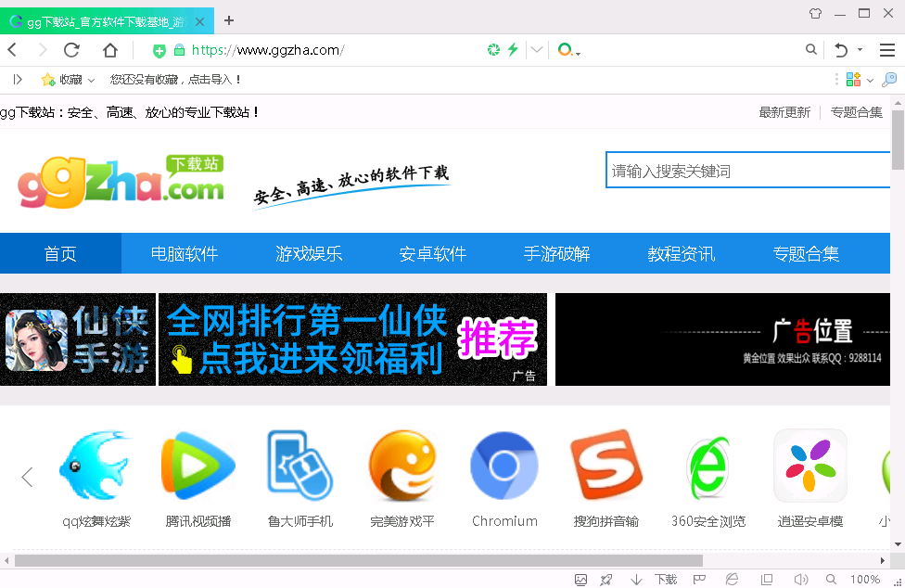
Task: Open a new tab
Action: click(x=229, y=20)
